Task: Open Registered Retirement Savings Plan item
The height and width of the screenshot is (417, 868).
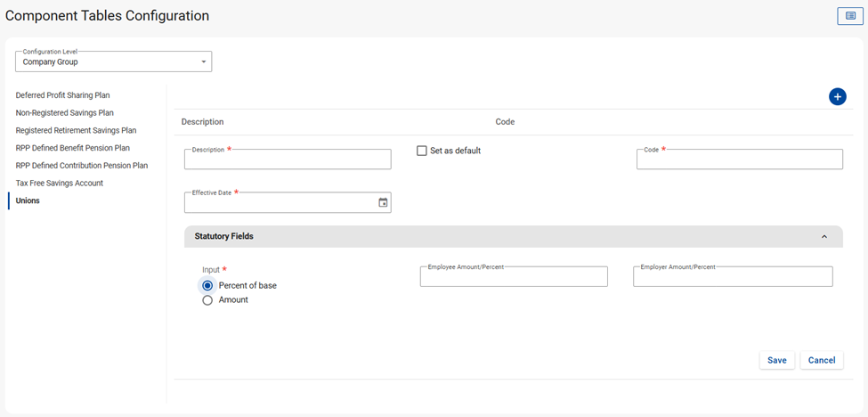Action: pos(76,130)
